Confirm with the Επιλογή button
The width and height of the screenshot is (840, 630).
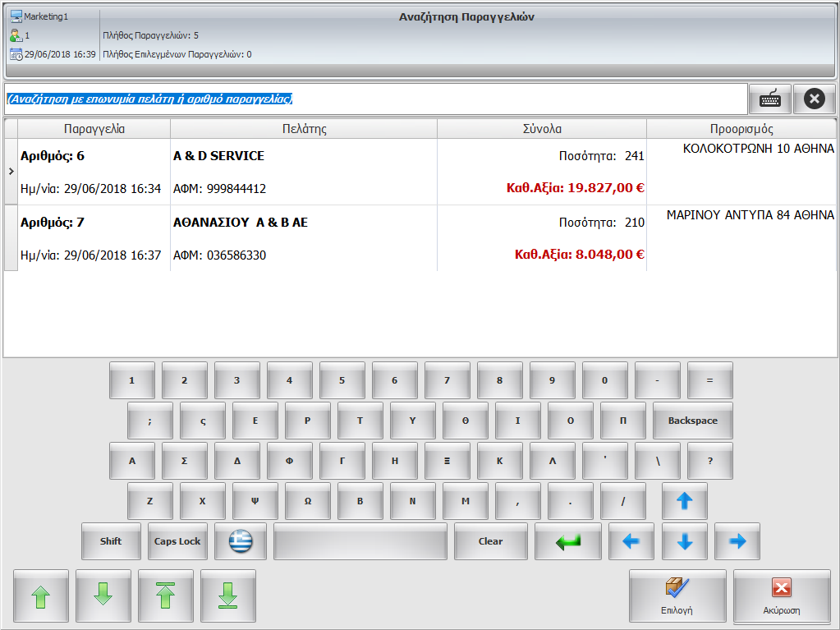click(677, 596)
